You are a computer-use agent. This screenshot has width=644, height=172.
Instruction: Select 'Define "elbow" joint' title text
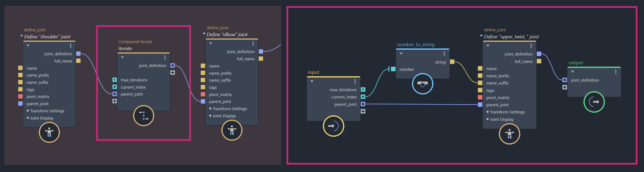click(x=227, y=34)
